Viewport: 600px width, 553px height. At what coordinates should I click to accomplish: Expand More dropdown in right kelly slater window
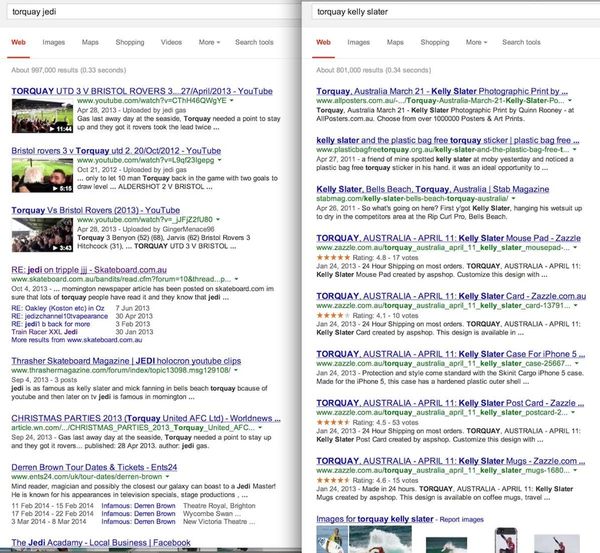click(476, 42)
